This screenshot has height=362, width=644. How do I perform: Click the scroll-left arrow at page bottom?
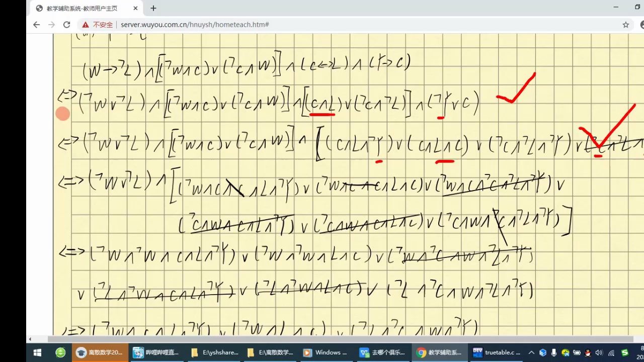coord(30,339)
